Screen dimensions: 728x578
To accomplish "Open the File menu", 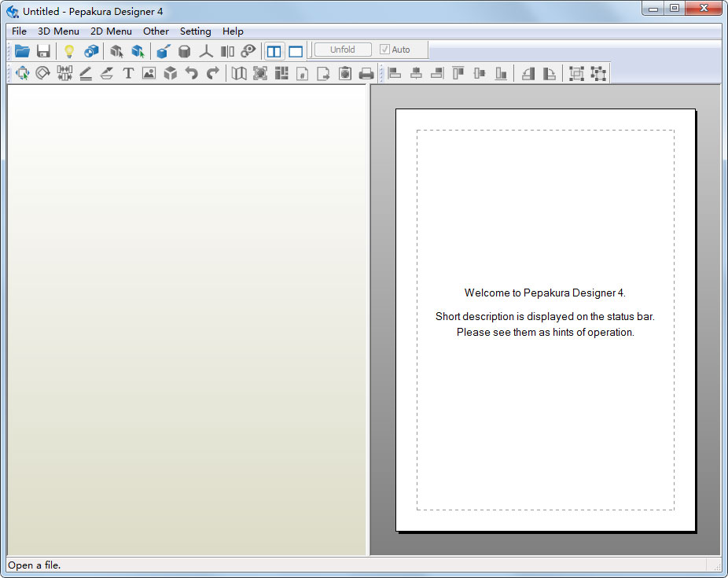I will pos(19,31).
